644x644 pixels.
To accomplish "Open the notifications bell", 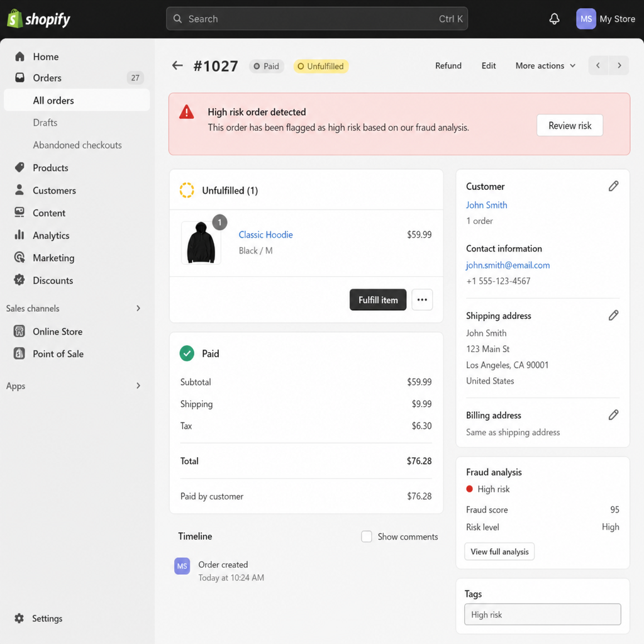I will point(555,19).
